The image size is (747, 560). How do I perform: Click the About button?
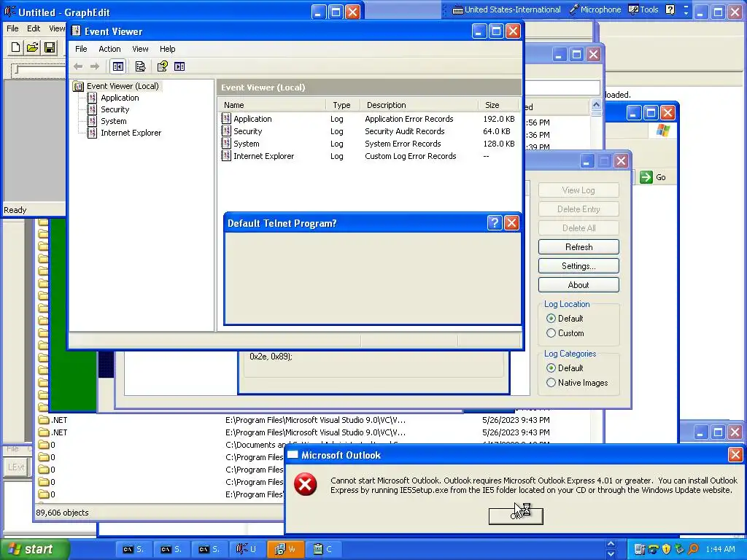coord(578,285)
